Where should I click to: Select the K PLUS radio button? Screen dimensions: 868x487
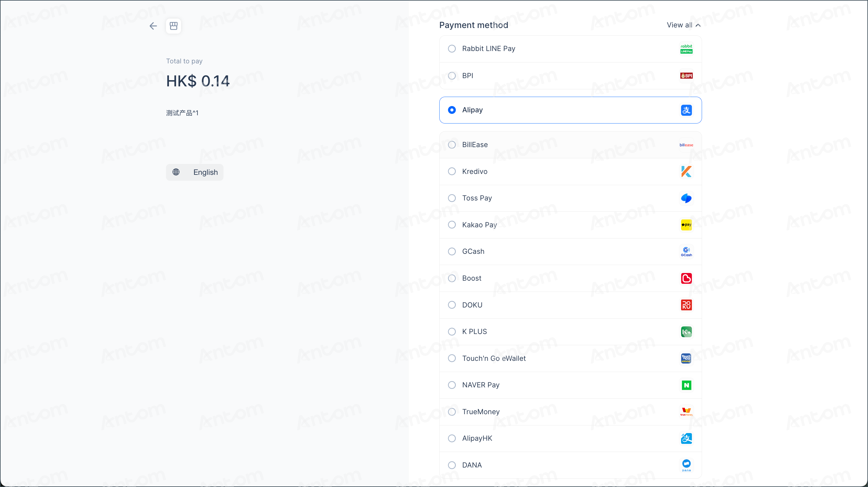[452, 332]
